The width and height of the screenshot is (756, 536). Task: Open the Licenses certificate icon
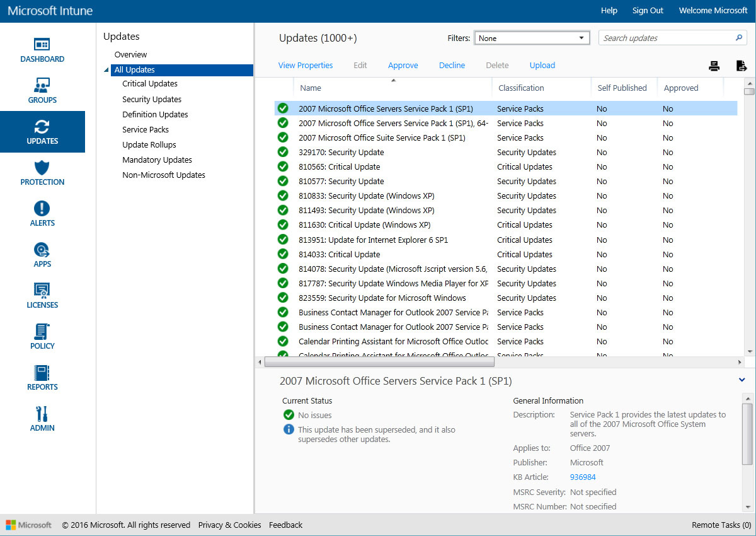42,290
